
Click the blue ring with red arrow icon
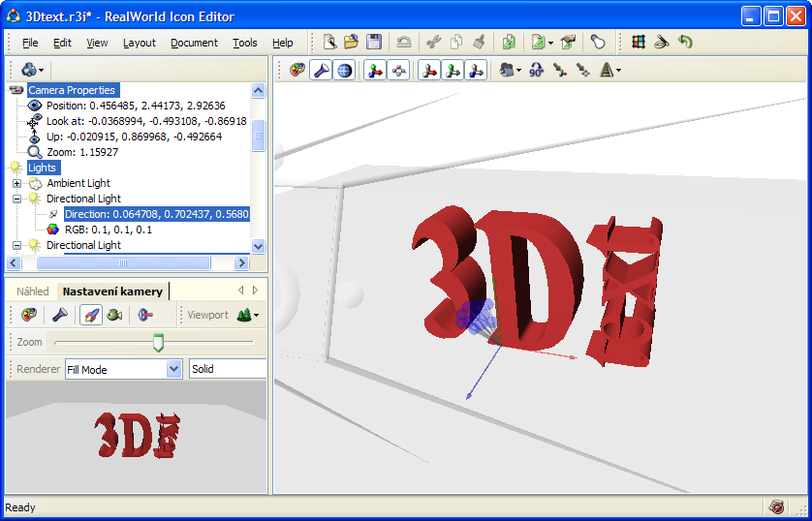tap(145, 315)
